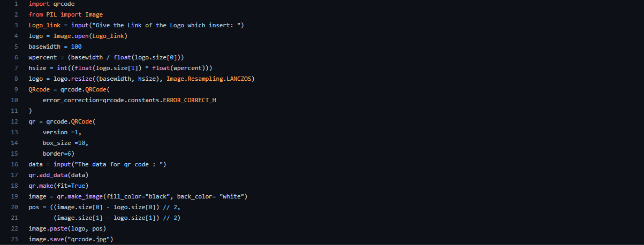Click the 'import qrcode' statement
The width and height of the screenshot is (644, 245).
[51, 4]
